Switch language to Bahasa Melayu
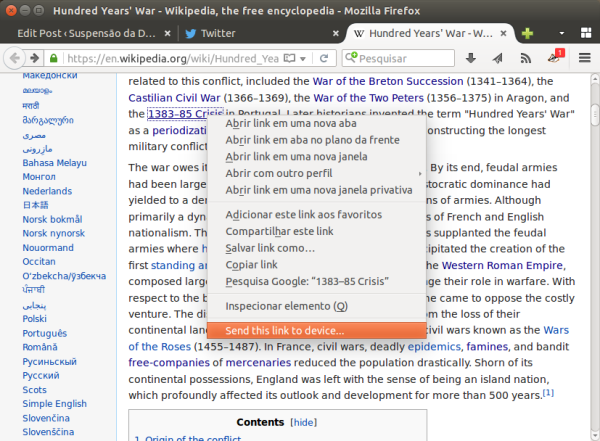Image resolution: width=600 pixels, height=441 pixels. click(54, 163)
